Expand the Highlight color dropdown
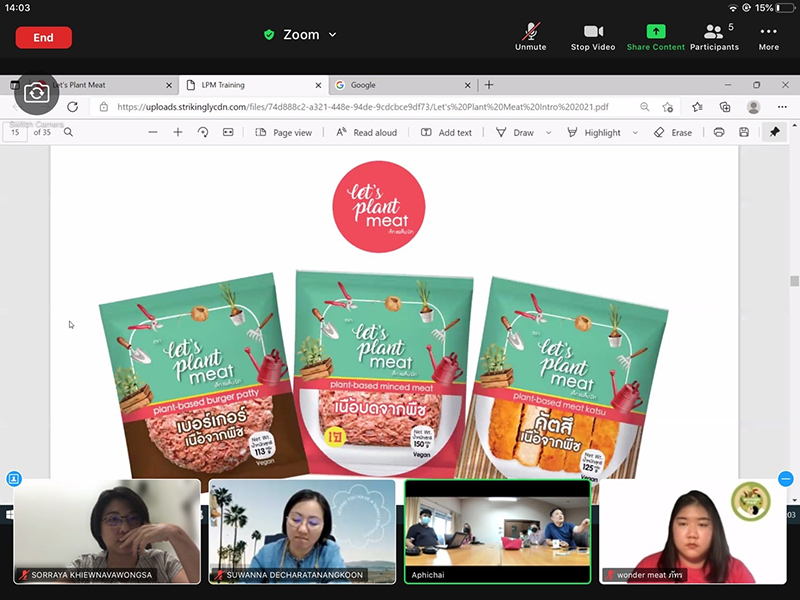This screenshot has height=600, width=800. 635,133
